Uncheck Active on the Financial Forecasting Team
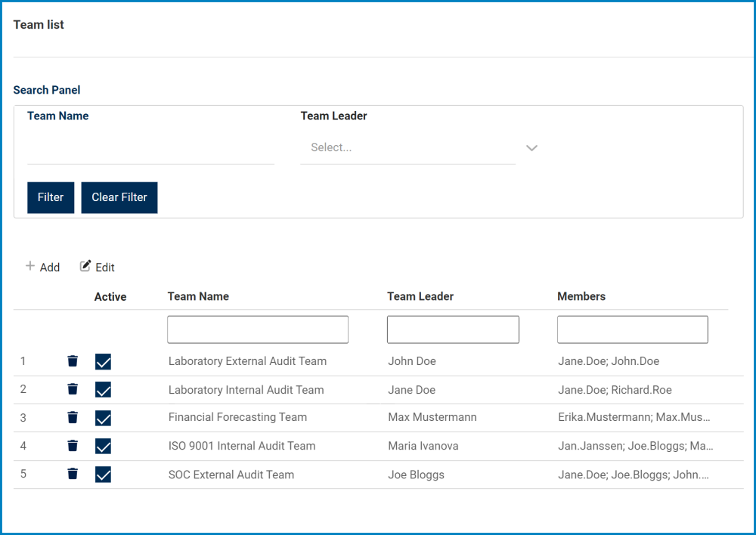 pyautogui.click(x=103, y=417)
